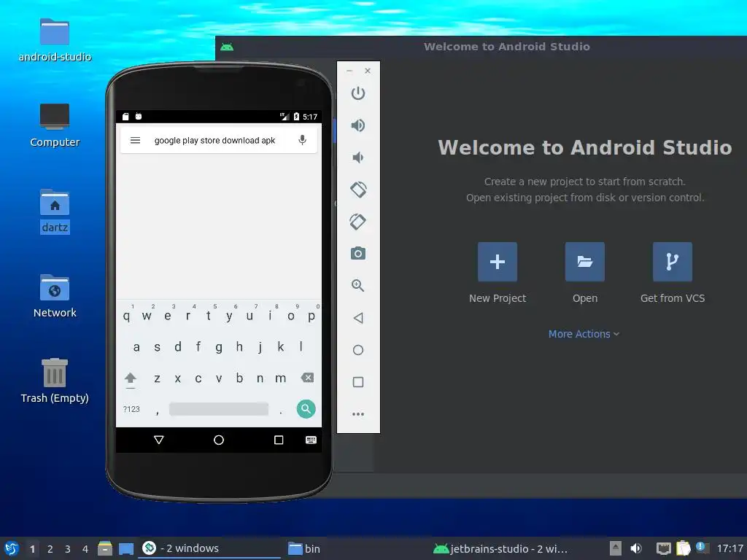Viewport: 747px width, 560px height.
Task: Click the taskbar clock showing 17:17
Action: point(729,548)
